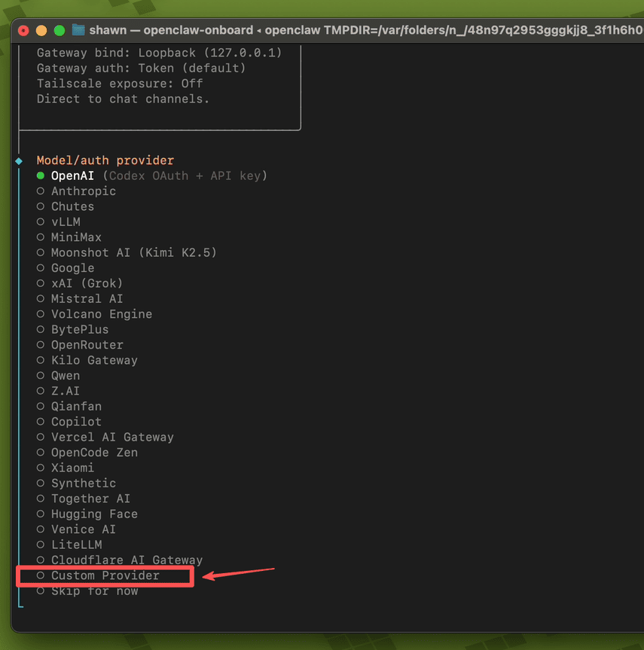The width and height of the screenshot is (644, 650).
Task: Select the Custom Provider option
Action: [105, 575]
